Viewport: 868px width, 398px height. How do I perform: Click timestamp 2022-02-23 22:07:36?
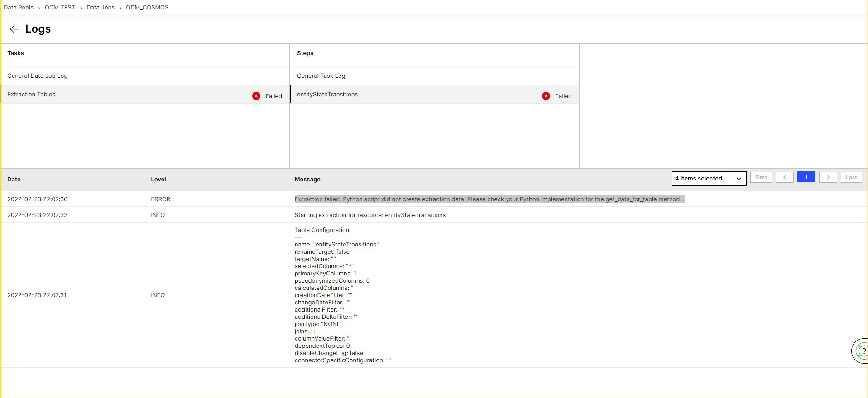click(x=37, y=199)
